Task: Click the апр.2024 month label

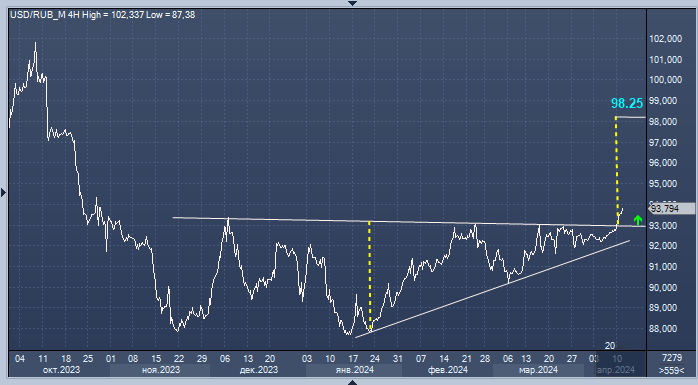Action: click(616, 370)
